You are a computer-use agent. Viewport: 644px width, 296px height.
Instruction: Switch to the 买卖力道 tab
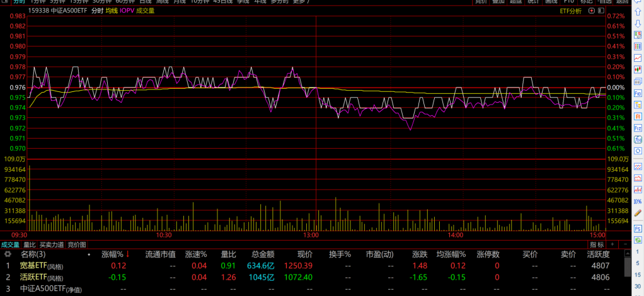[52, 244]
